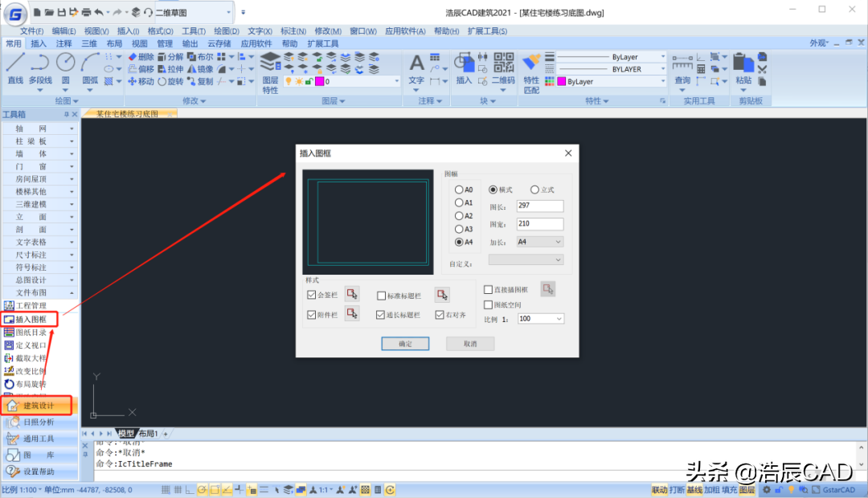The image size is (868, 498).
Task: Enable the 标准标题栏 checkbox
Action: tap(382, 296)
